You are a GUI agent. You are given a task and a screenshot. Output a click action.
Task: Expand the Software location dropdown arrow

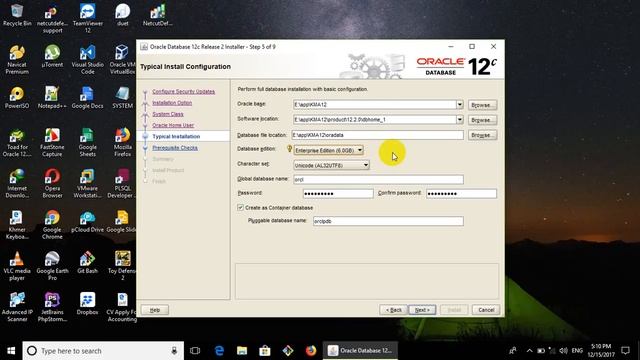click(460, 120)
